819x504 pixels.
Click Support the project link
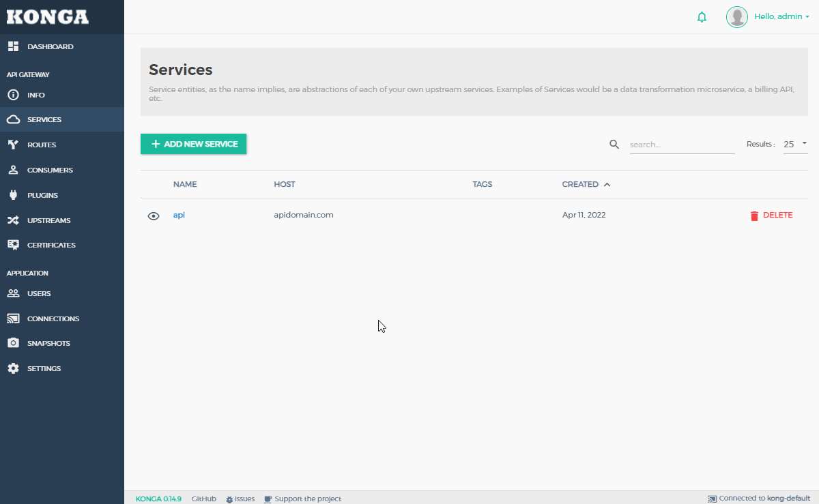pos(308,499)
